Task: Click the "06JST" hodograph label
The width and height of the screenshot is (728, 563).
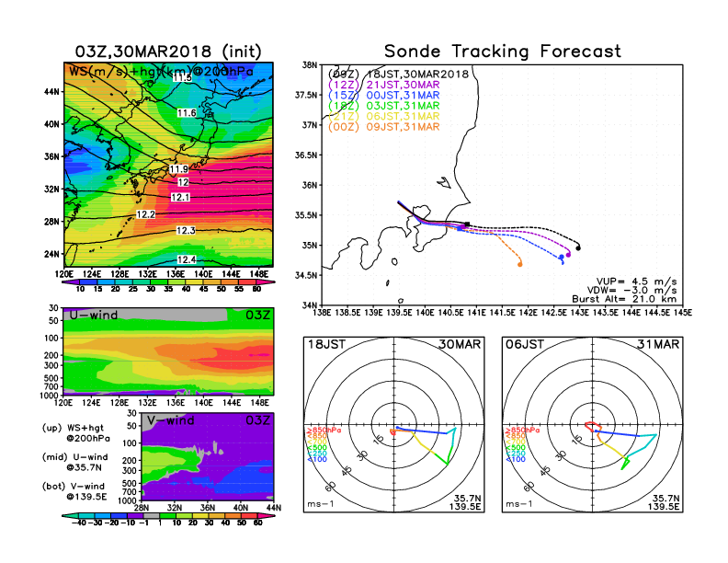Action: click(x=525, y=345)
